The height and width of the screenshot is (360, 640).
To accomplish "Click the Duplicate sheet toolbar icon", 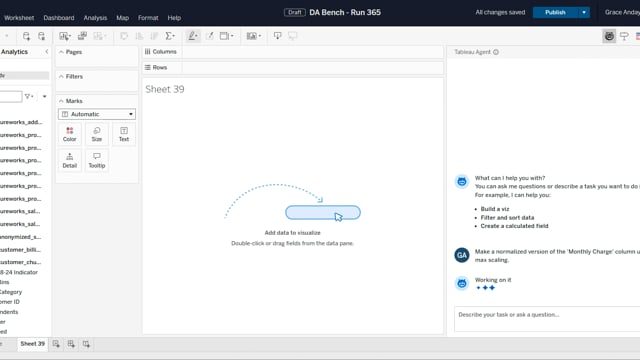I will coord(82,36).
